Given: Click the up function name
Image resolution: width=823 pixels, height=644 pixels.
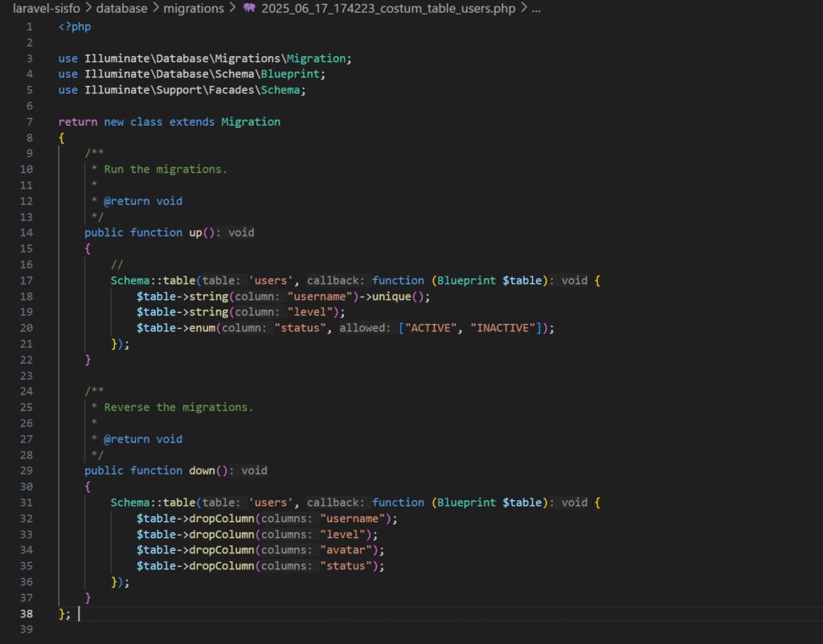Looking at the screenshot, I should pos(195,232).
